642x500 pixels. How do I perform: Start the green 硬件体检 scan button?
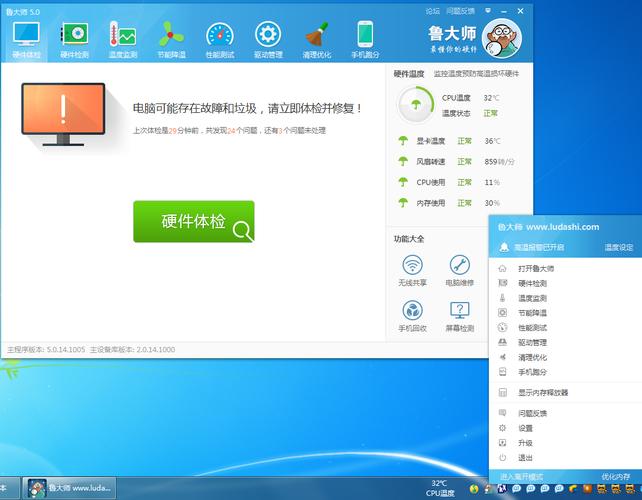pyautogui.click(x=194, y=222)
